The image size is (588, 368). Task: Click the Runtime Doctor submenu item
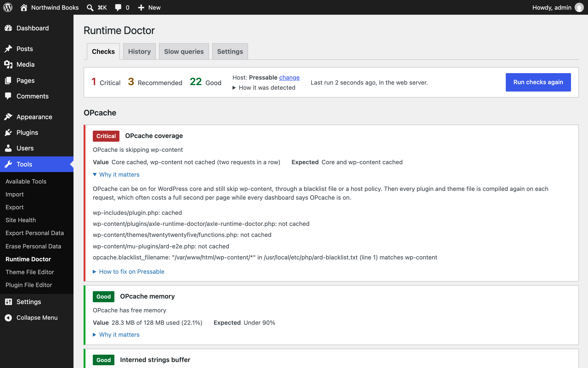[x=28, y=259]
